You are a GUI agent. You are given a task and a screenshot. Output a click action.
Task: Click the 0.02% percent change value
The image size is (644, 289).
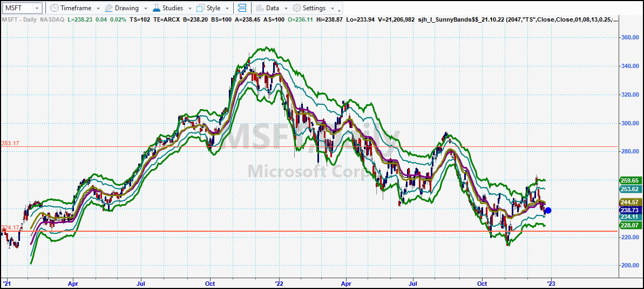point(118,19)
